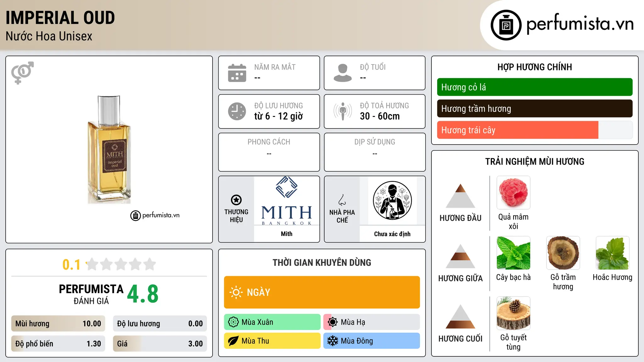Screen dimensions: 644x362
Task: Click the clock icon beside Độ lưu hương
Action: [x=237, y=111]
